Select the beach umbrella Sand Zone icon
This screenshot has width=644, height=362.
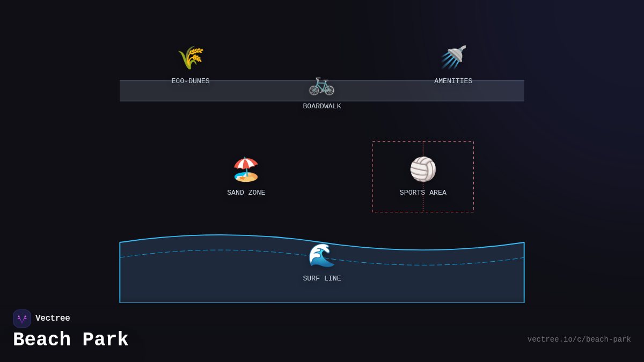pos(246,169)
